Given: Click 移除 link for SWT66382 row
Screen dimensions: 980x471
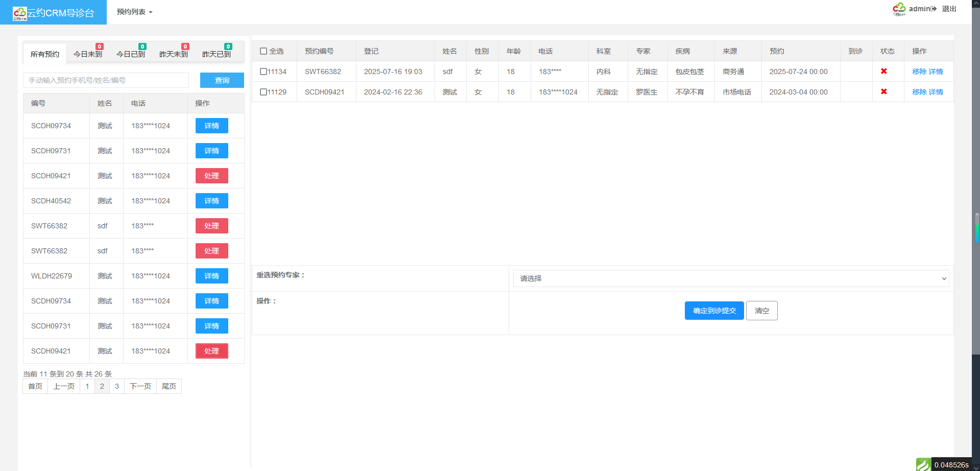Looking at the screenshot, I should pos(919,72).
